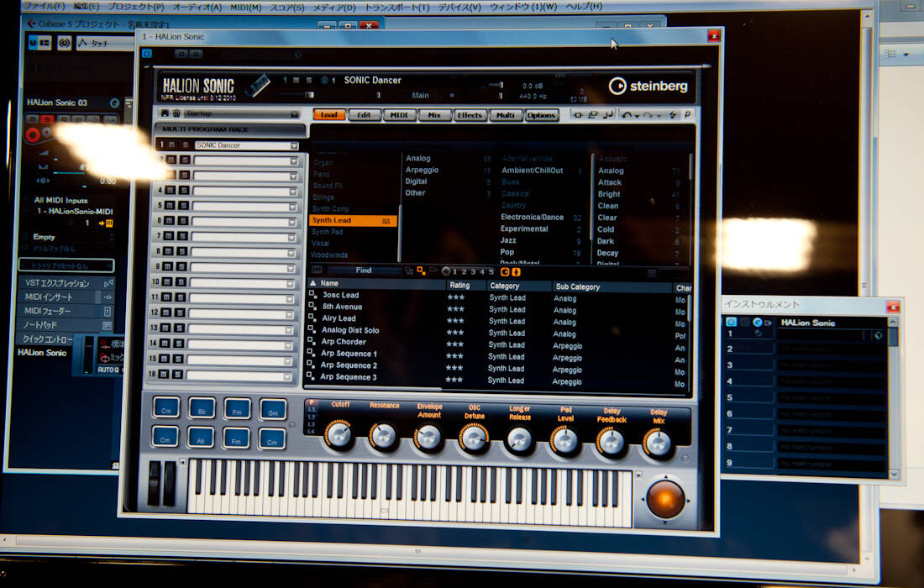Click the keyboard icon beside HALION SONIC title

[258, 85]
